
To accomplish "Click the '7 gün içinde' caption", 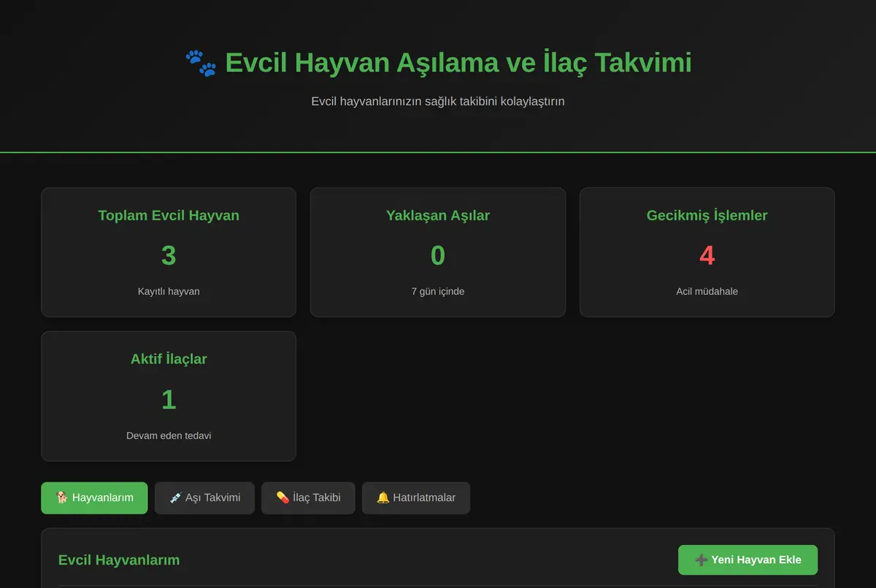I will (438, 291).
